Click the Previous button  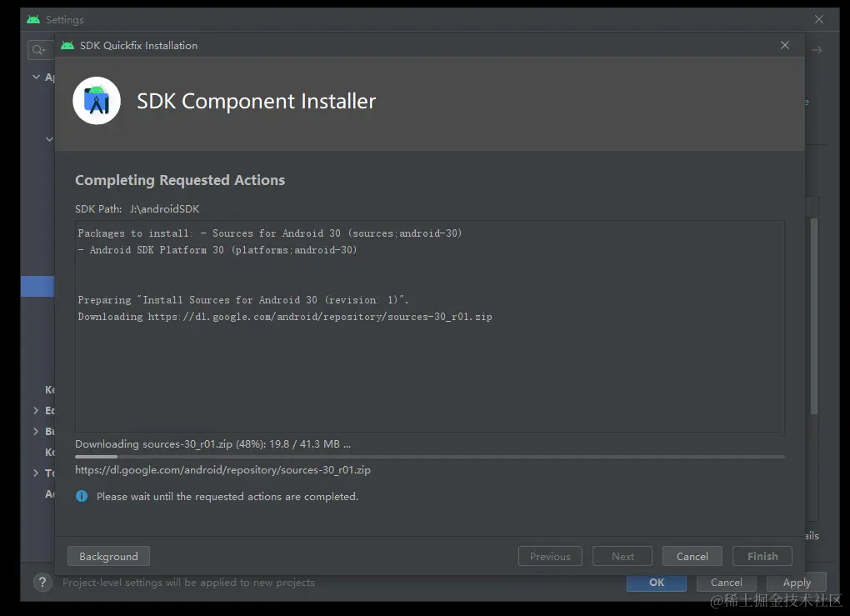tap(550, 556)
